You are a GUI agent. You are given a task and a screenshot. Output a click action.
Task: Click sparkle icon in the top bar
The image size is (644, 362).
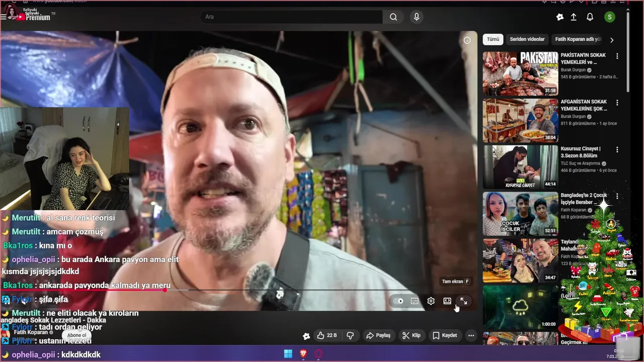(x=560, y=17)
